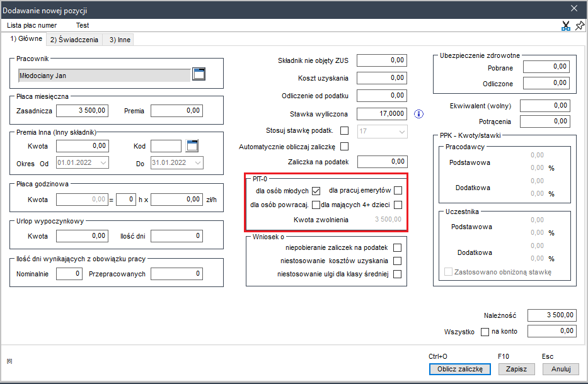Click the Nominalnie days field
The height and width of the screenshot is (384, 588).
tap(69, 274)
